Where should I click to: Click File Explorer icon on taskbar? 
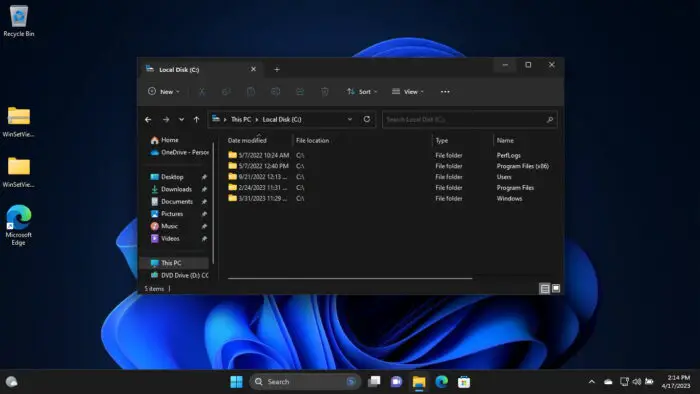click(419, 382)
